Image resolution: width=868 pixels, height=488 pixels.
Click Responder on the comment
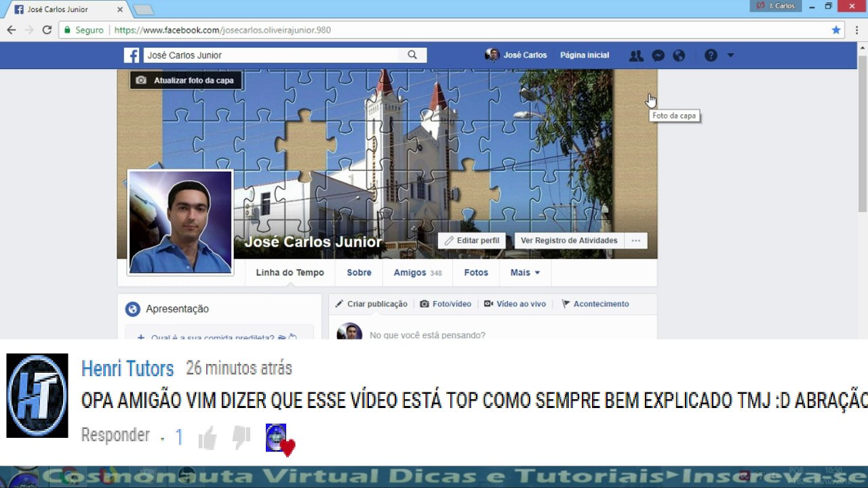(115, 435)
